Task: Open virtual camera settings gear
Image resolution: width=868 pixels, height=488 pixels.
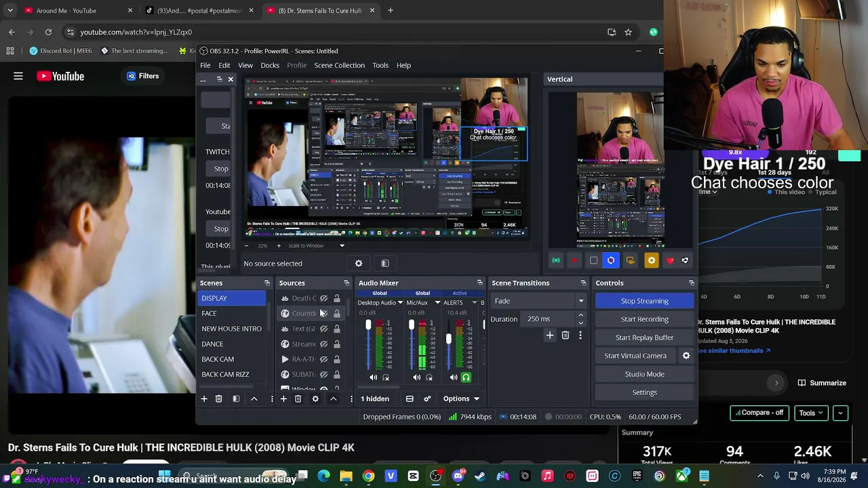Action: click(686, 355)
